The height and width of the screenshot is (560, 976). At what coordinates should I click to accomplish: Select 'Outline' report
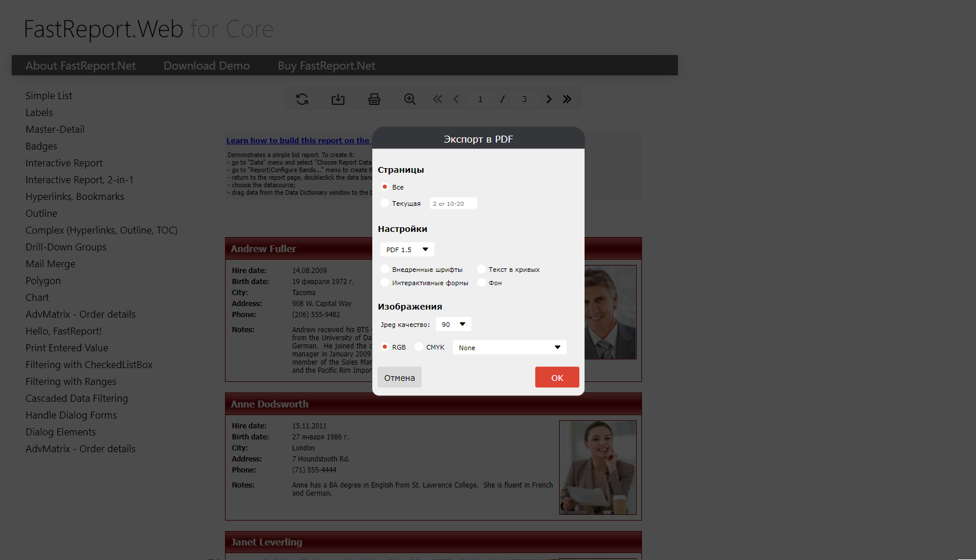point(41,213)
